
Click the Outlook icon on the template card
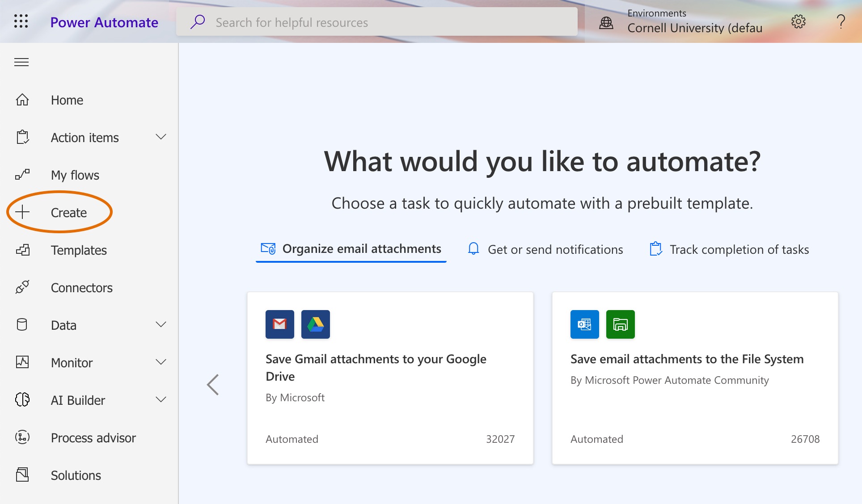pos(585,324)
